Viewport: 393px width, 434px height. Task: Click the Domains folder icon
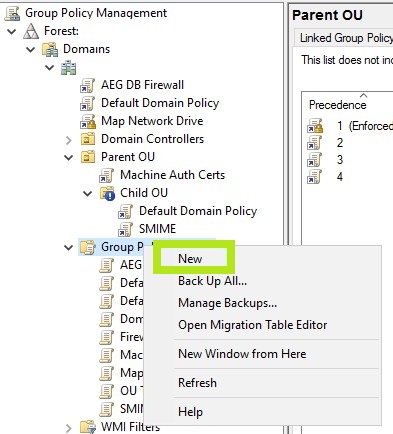[50, 49]
